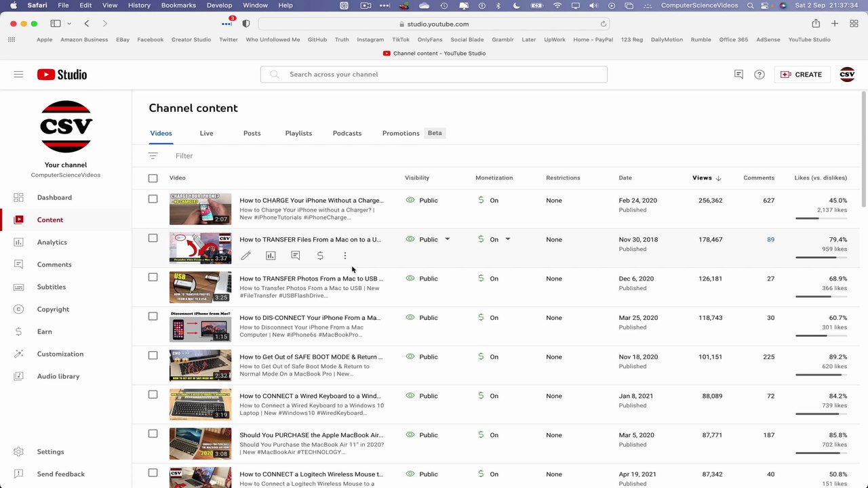The height and width of the screenshot is (488, 868).
Task: Check the TRANSFER Photos to USB video checkbox
Action: pos(153,277)
